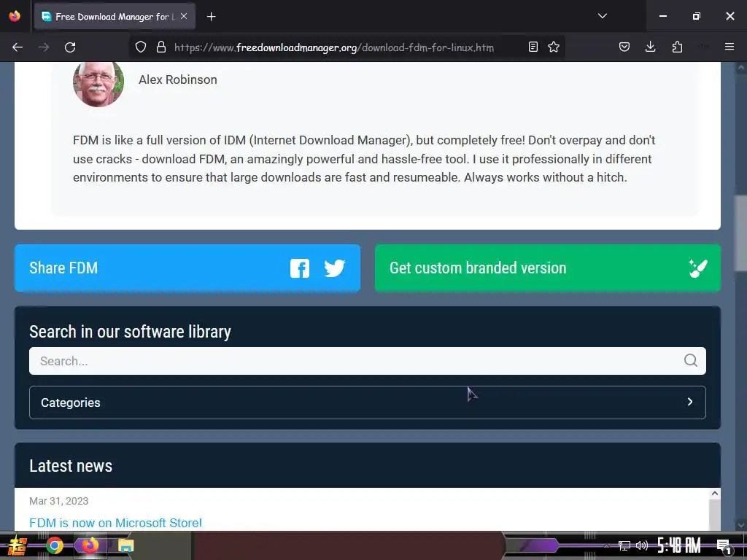This screenshot has height=560, width=747.
Task: Share FDM on Twitter
Action: tap(334, 268)
